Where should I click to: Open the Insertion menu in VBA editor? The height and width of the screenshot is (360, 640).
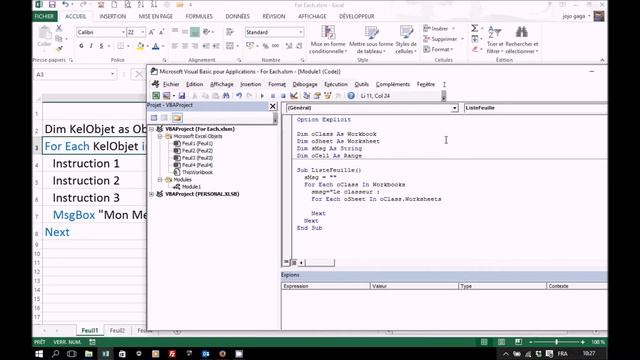(x=251, y=84)
